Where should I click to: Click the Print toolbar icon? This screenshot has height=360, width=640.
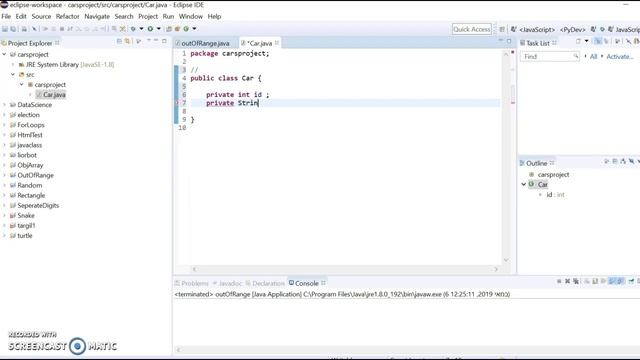(24, 29)
